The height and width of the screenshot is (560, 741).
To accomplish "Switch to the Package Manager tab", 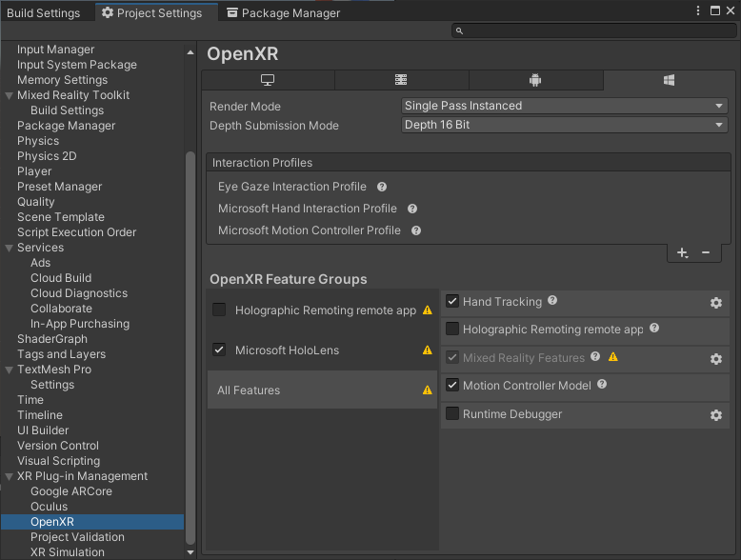I will pos(284,12).
